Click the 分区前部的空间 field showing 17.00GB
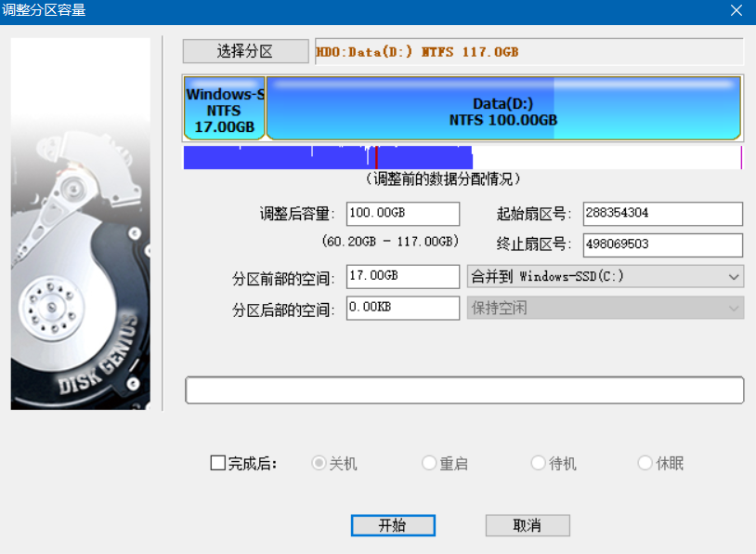The height and width of the screenshot is (554, 756). coord(402,276)
